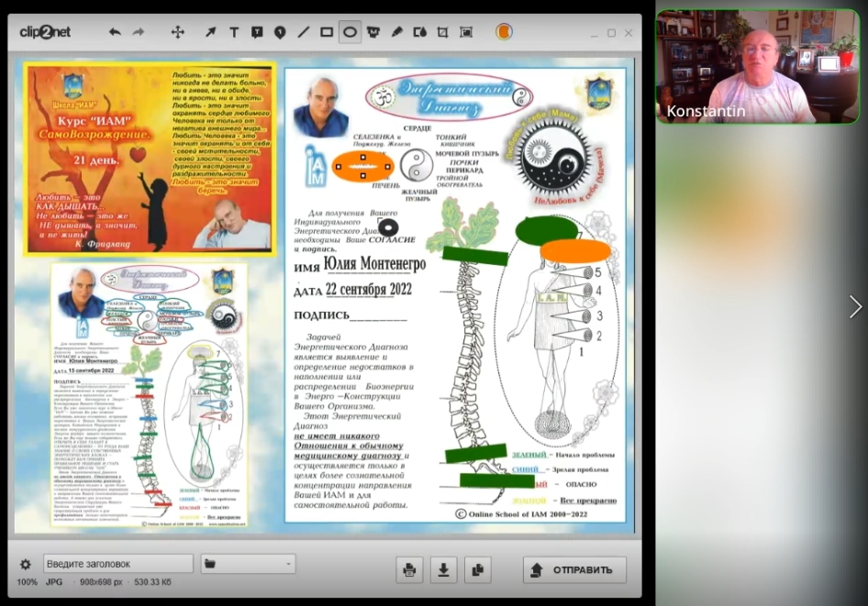Select the Ellipse shape tool
This screenshot has width=868, height=606.
pos(350,32)
